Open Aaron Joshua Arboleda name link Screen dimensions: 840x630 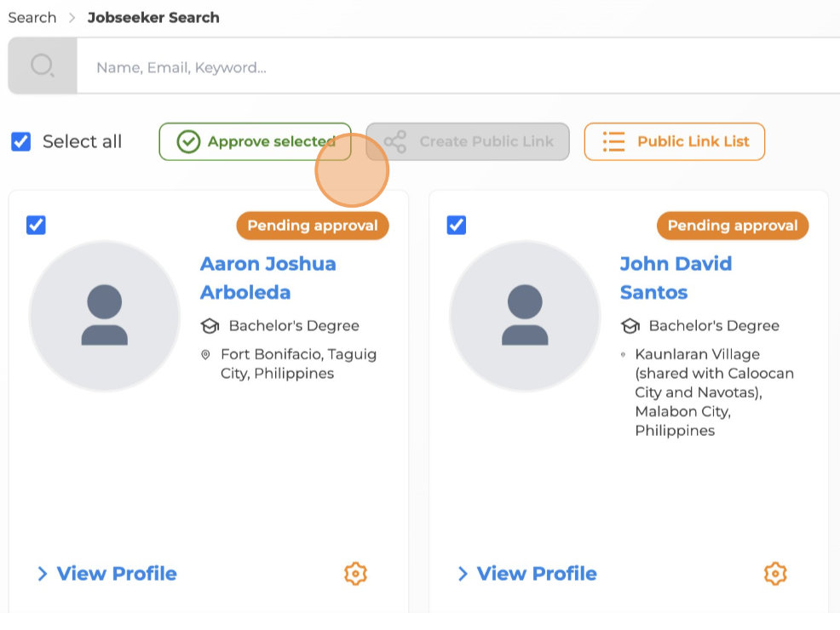(268, 278)
